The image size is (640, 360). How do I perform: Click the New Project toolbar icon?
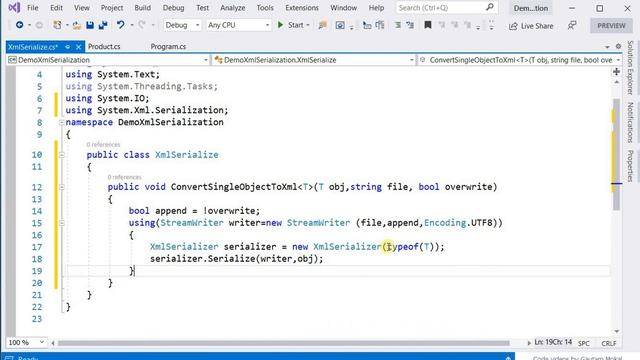click(57, 25)
